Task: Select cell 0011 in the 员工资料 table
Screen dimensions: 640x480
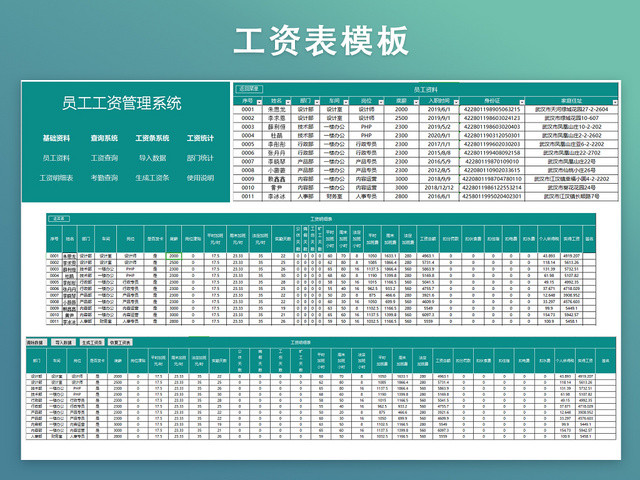Action: [248, 196]
